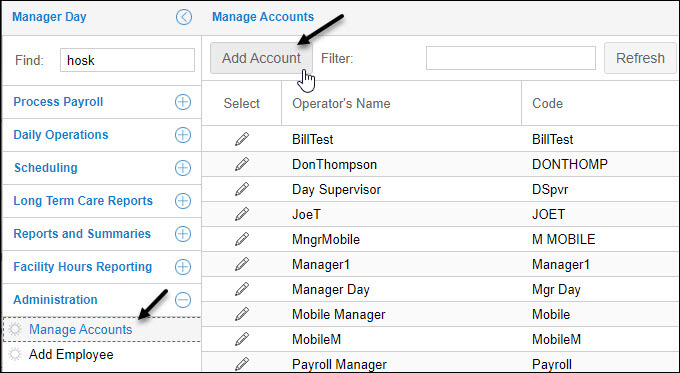Edit the Manager Day account via pencil icon

(242, 289)
